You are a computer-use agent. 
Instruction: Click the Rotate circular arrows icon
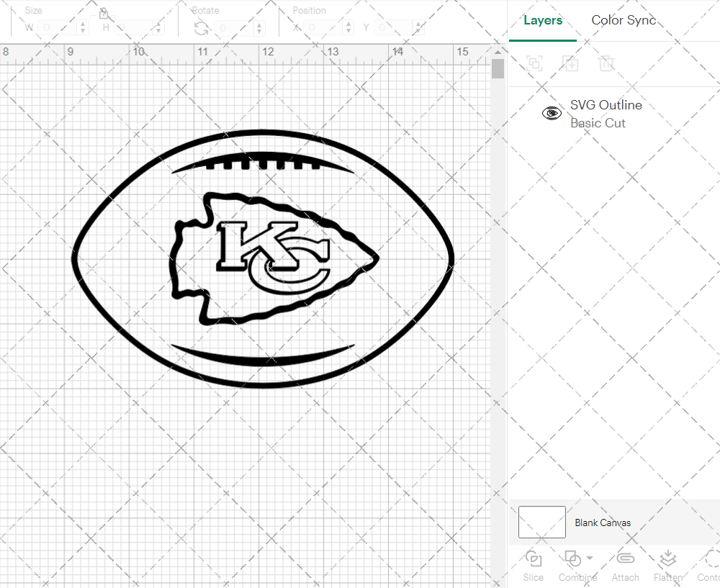pyautogui.click(x=202, y=28)
